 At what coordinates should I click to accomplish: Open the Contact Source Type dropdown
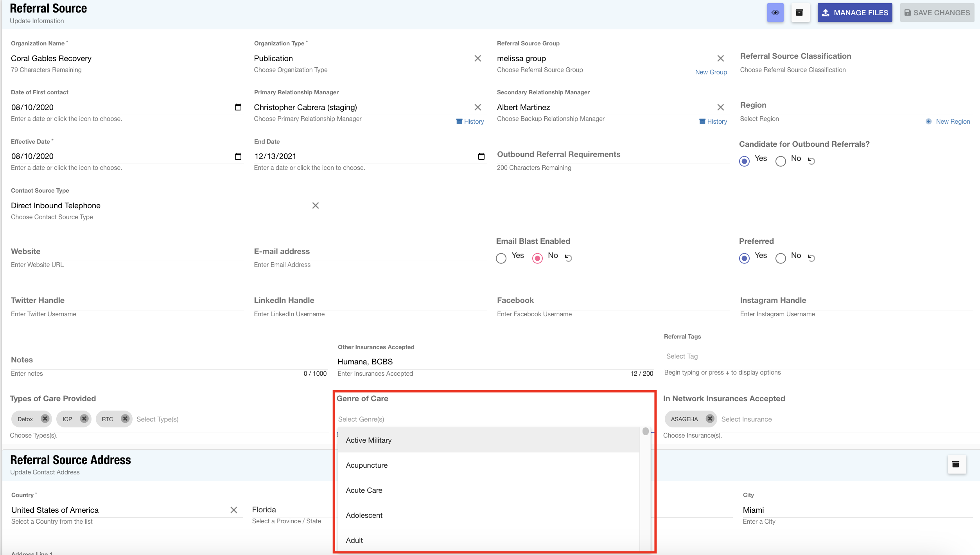pyautogui.click(x=156, y=205)
